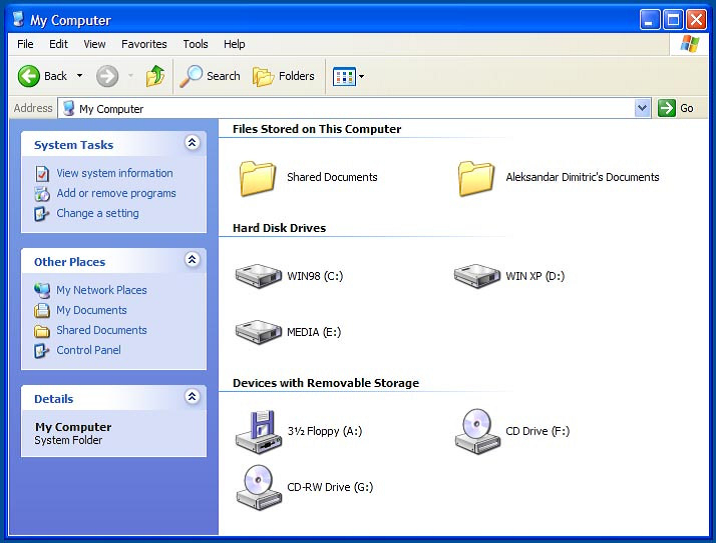
Task: Select the CD-RW Drive (G:) icon
Action: pyautogui.click(x=259, y=487)
